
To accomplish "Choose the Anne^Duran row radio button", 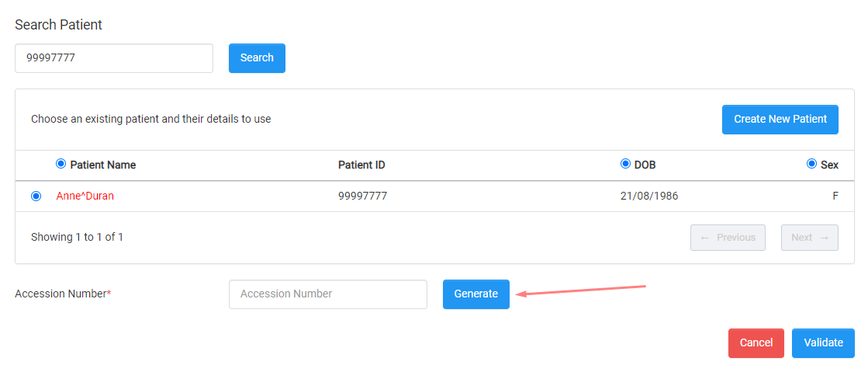I will tap(36, 196).
